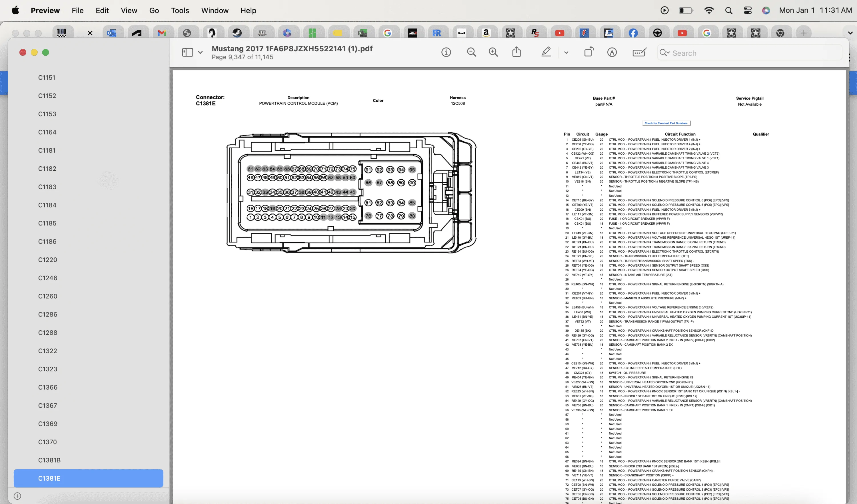The height and width of the screenshot is (504, 857).
Task: Open the first Google tab in the browser behind
Action: click(x=387, y=33)
